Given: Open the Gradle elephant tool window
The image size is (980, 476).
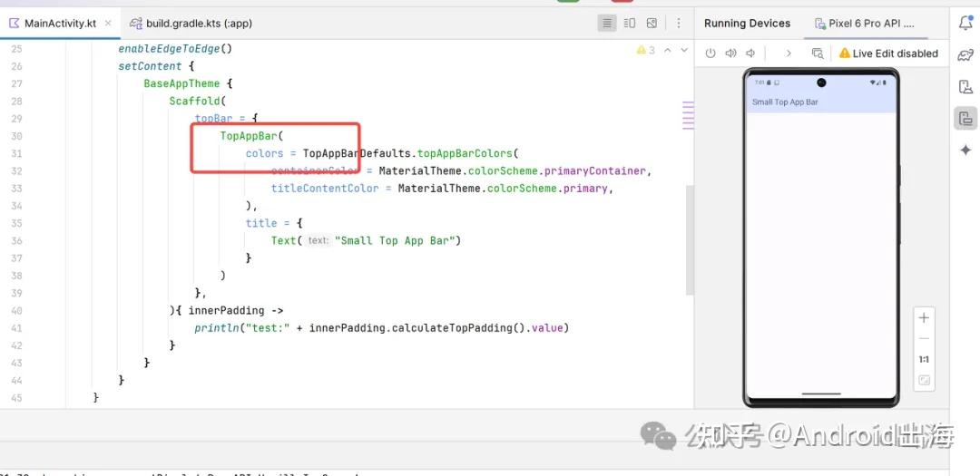Looking at the screenshot, I should point(965,55).
